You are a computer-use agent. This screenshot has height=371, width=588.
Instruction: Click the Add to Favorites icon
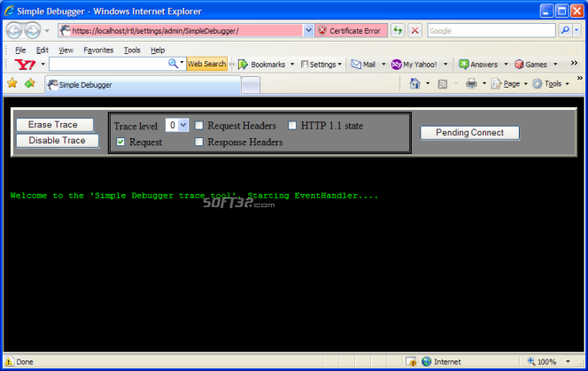click(30, 83)
